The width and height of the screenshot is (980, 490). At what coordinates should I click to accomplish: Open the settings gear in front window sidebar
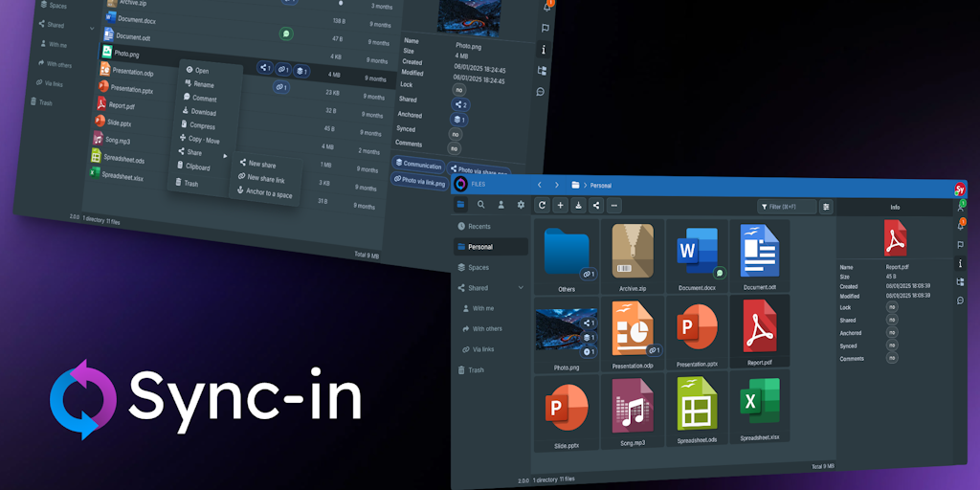(x=521, y=205)
